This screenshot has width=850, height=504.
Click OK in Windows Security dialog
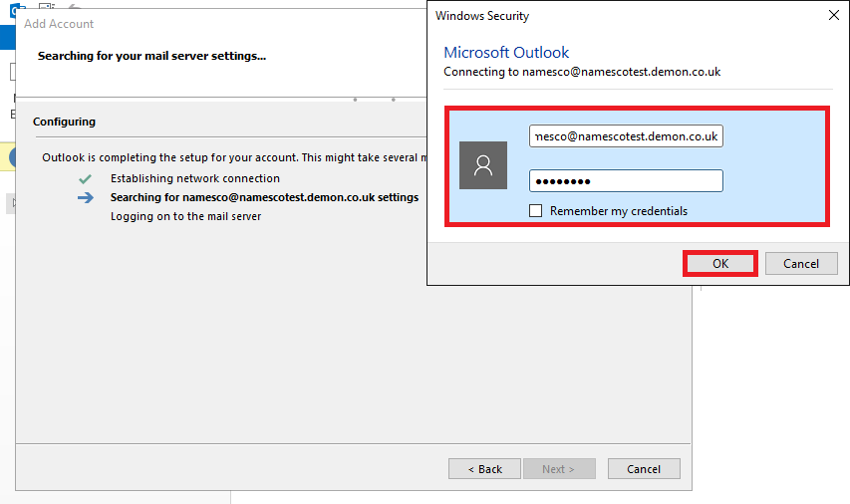tap(719, 263)
